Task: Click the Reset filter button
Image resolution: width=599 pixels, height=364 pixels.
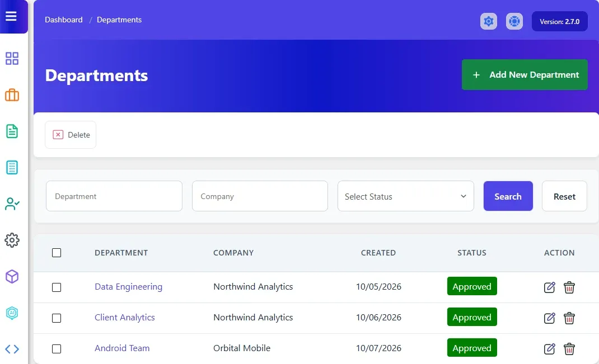Action: [x=564, y=196]
